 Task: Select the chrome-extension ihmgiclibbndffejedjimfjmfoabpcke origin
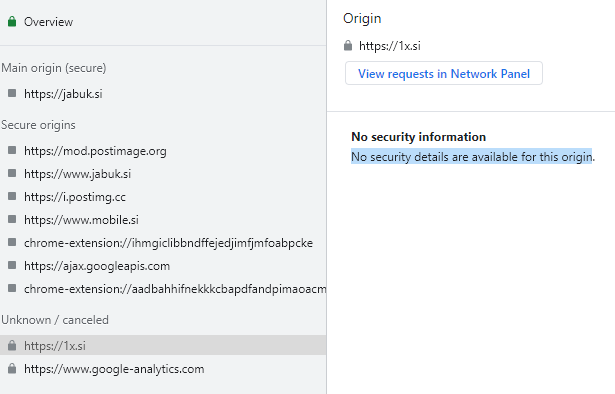point(163,243)
